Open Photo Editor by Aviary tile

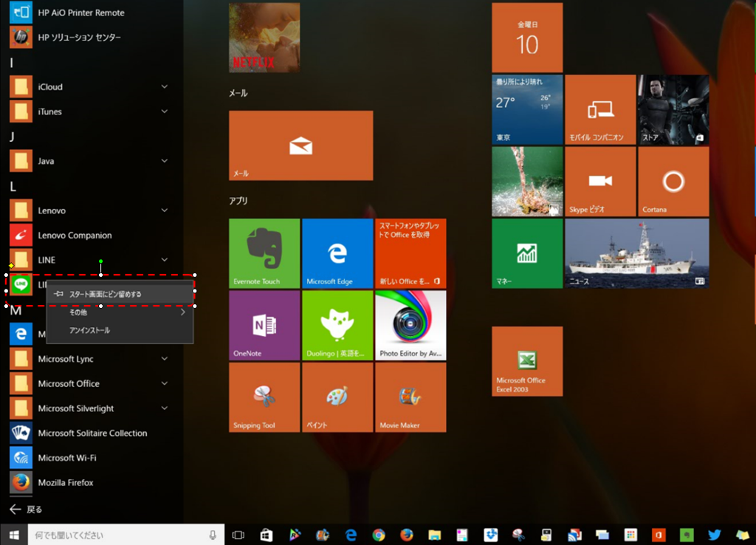(x=410, y=325)
